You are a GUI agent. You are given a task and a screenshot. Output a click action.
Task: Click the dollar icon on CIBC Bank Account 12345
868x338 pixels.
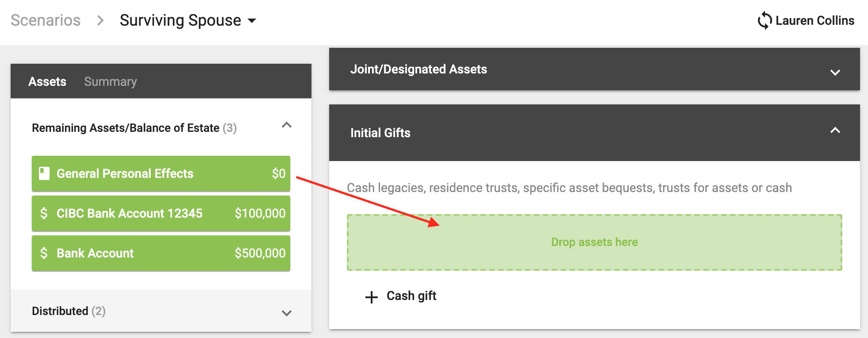44,213
